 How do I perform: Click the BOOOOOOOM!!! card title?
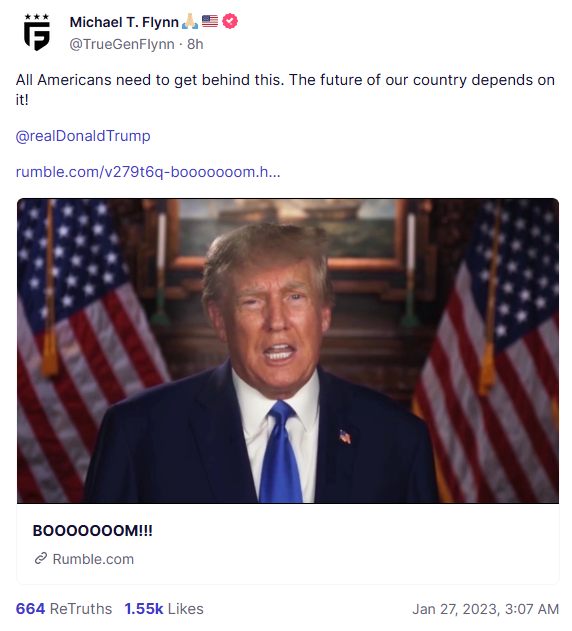click(x=93, y=531)
